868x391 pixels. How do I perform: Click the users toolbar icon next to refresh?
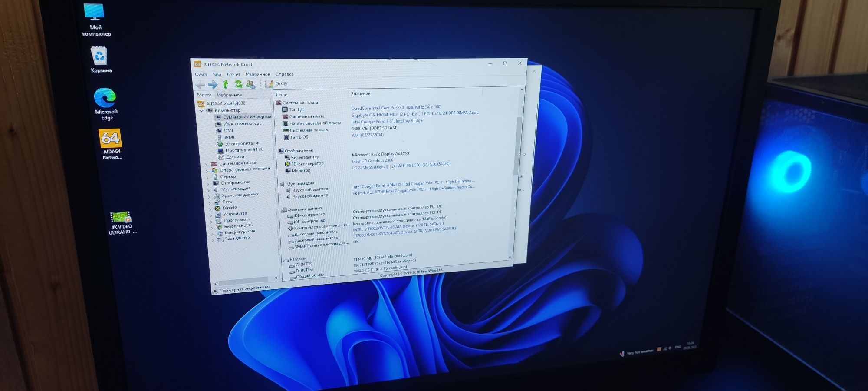click(250, 84)
